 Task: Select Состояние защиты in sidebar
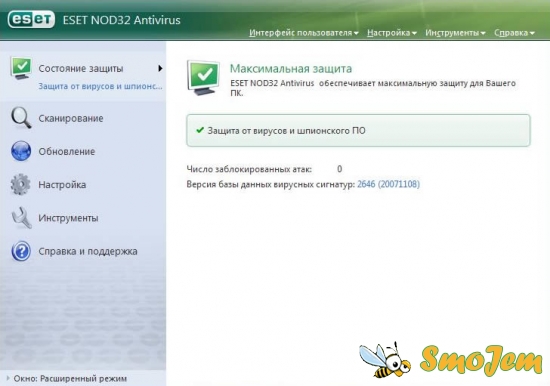81,68
